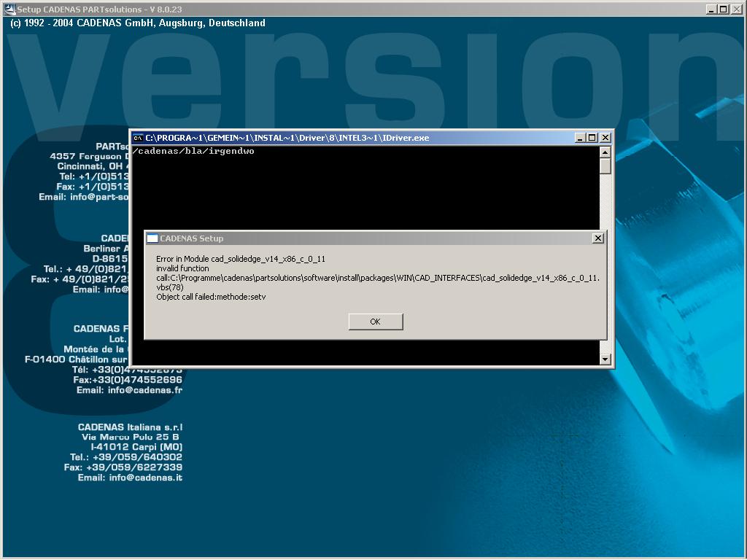Click 'CADENAS Italiana s.r.l' heading
The height and width of the screenshot is (560, 747).
pyautogui.click(x=130, y=427)
